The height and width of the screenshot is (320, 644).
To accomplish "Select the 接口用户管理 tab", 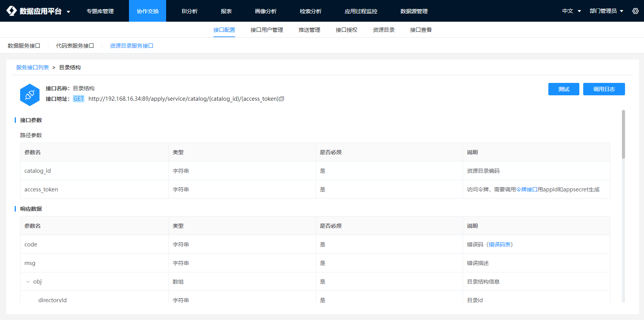I will coord(266,30).
